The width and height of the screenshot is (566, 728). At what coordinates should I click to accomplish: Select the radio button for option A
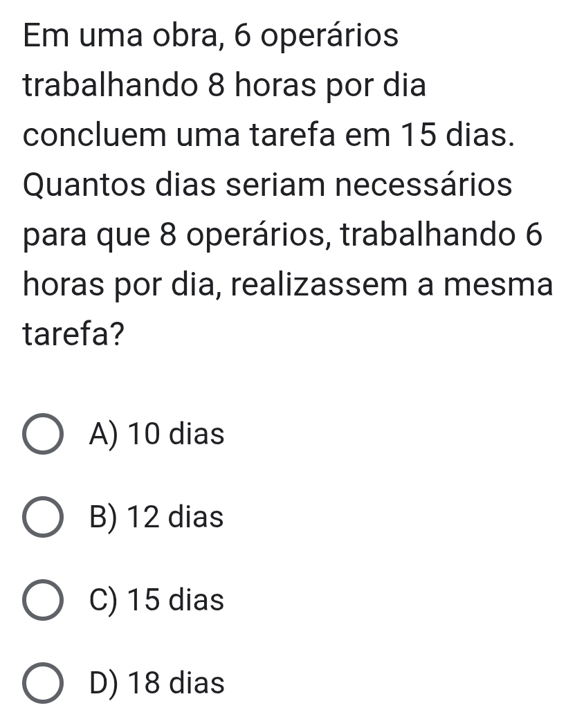pos(43,436)
